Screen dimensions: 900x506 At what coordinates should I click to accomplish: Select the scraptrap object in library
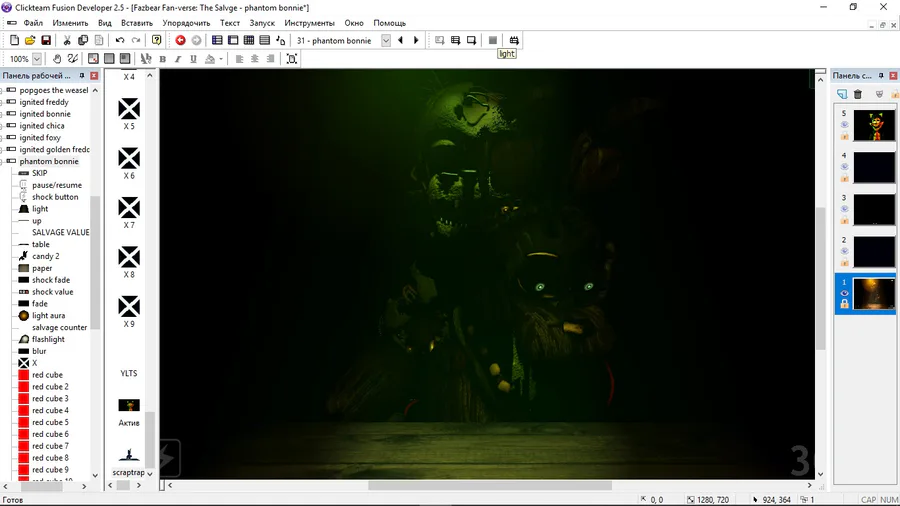(x=129, y=462)
